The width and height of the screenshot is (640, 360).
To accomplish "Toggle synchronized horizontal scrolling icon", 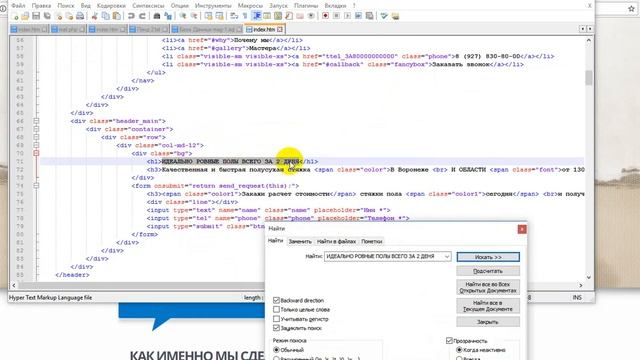I will coord(220,16).
